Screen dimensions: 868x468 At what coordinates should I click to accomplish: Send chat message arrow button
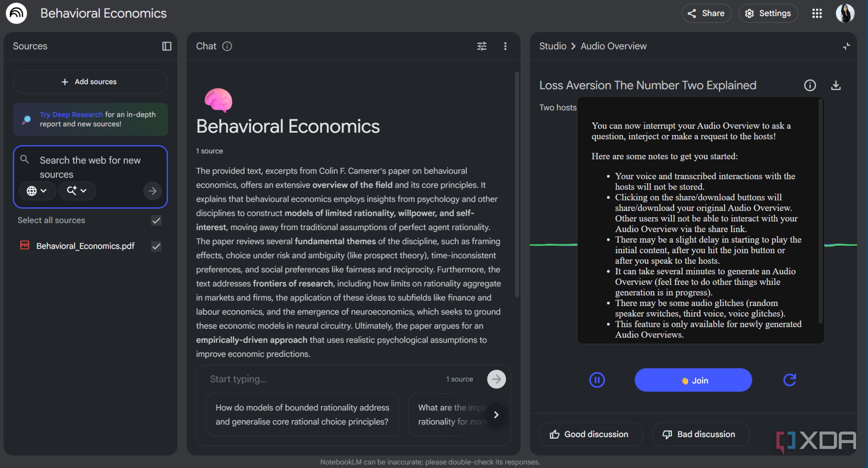tap(496, 379)
